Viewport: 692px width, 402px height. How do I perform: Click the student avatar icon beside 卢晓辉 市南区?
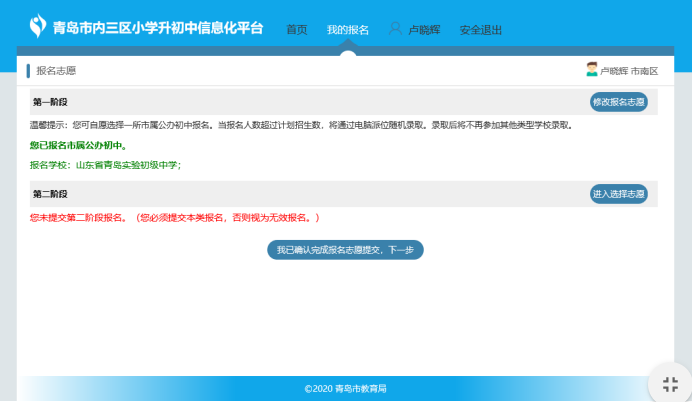591,70
